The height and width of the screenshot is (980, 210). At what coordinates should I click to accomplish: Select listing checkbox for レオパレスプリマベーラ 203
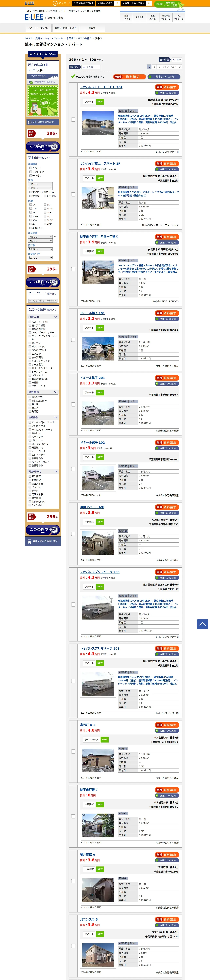[73, 604]
